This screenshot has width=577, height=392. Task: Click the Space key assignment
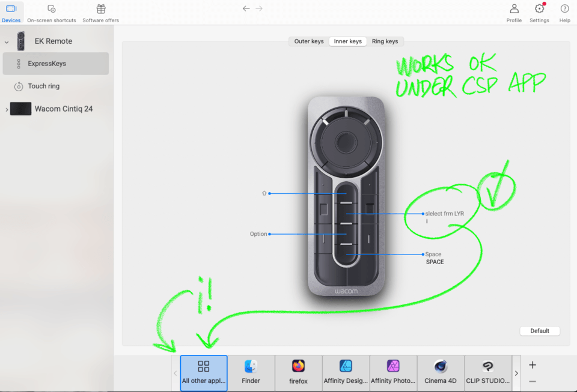pos(433,255)
